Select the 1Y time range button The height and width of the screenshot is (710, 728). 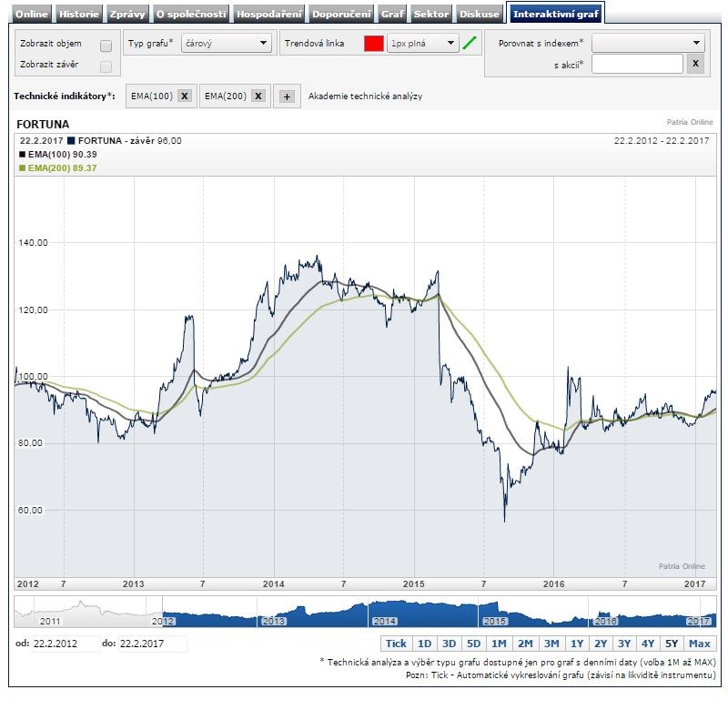coord(577,644)
